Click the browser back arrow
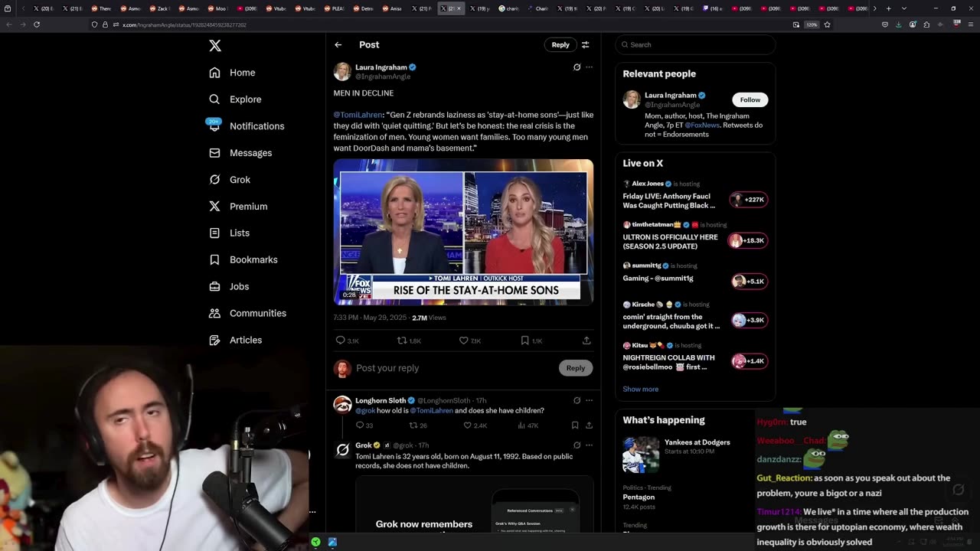Image resolution: width=980 pixels, height=551 pixels. (x=9, y=24)
